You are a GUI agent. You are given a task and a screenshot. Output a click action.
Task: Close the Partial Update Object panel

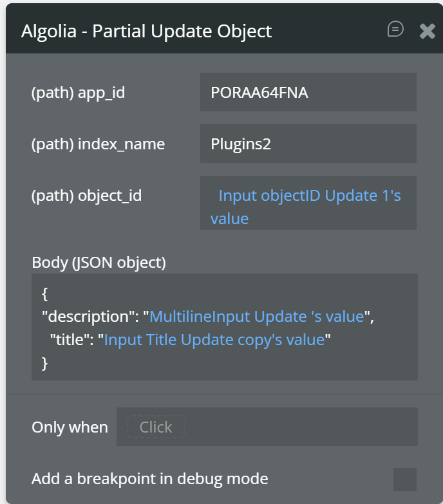[x=427, y=31]
